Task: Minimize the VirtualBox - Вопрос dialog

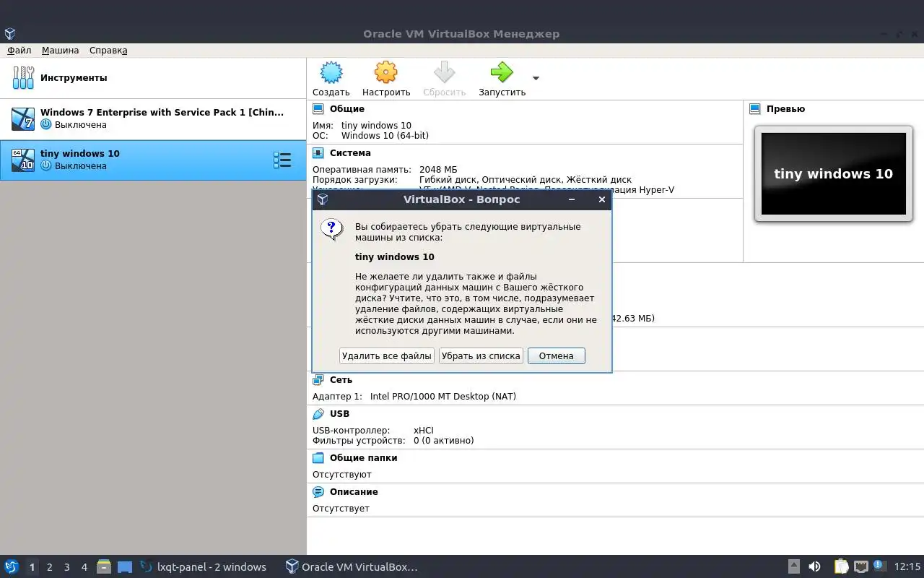Action: (572, 199)
